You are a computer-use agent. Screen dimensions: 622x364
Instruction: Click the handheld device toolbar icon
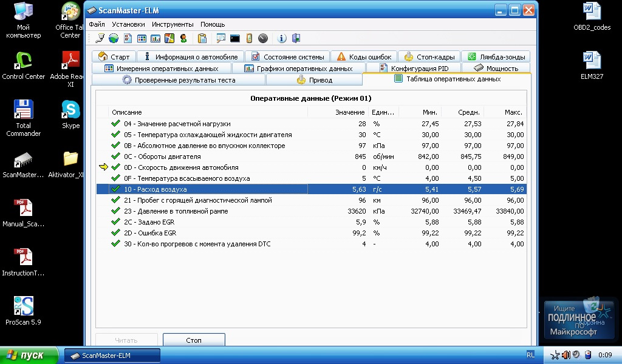point(249,38)
